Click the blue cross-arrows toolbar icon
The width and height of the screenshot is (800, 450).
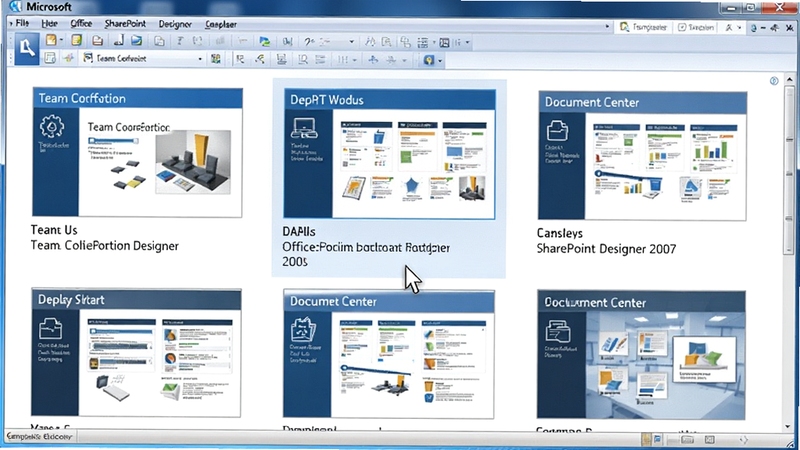373,60
